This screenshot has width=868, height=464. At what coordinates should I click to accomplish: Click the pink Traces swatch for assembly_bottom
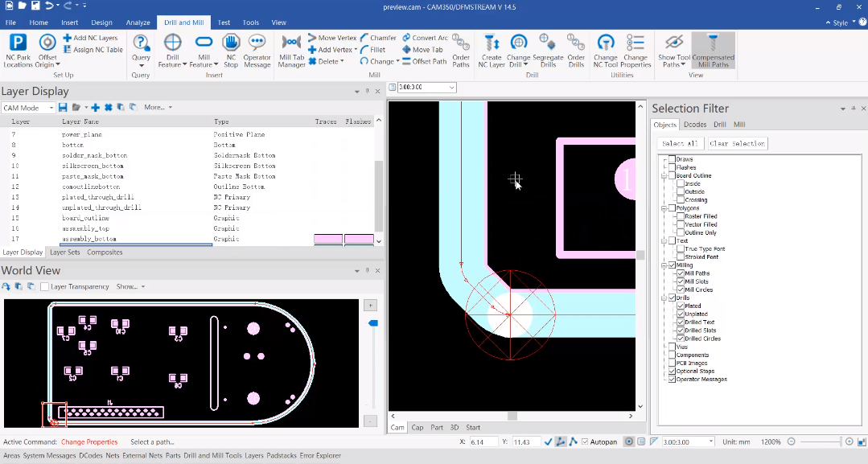[x=328, y=239]
